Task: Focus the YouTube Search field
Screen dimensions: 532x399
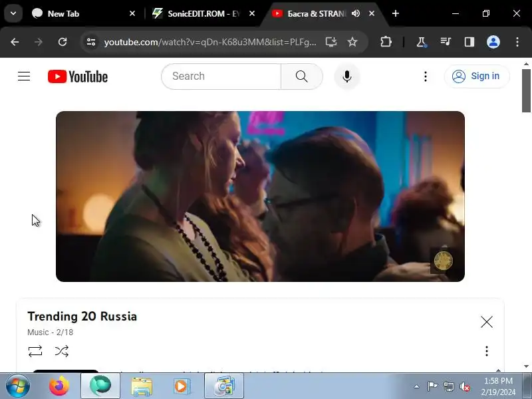Action: (x=221, y=76)
